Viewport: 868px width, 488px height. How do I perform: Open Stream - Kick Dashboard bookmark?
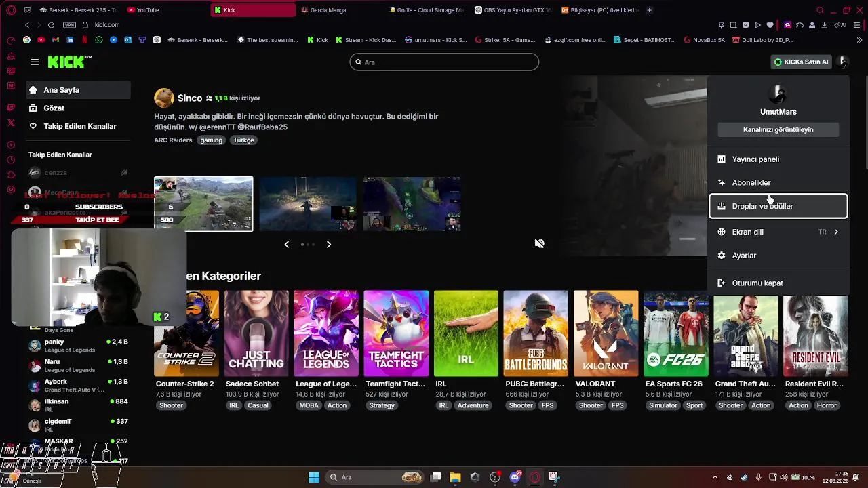point(366,40)
